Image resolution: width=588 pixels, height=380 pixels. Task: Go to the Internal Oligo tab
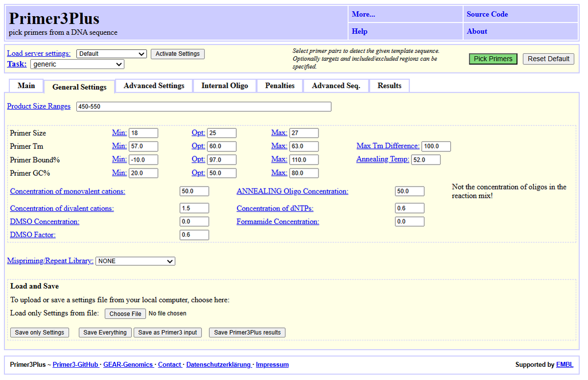(x=225, y=86)
